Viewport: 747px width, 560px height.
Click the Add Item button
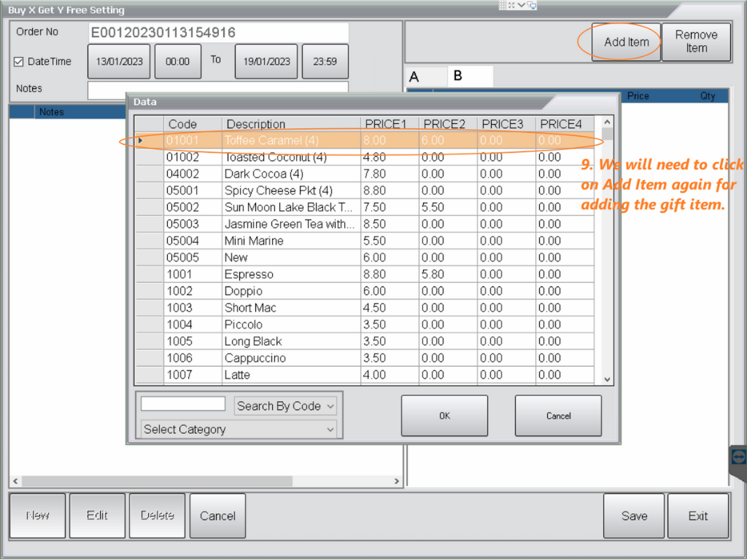(x=626, y=42)
